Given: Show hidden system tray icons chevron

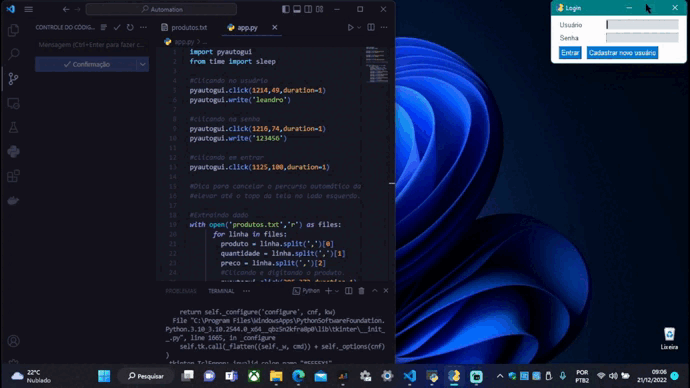Looking at the screenshot, I should coord(500,376).
